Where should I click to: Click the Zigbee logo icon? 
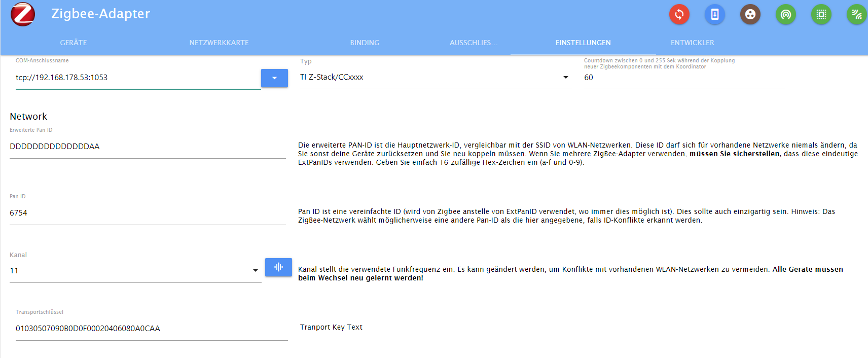[23, 14]
